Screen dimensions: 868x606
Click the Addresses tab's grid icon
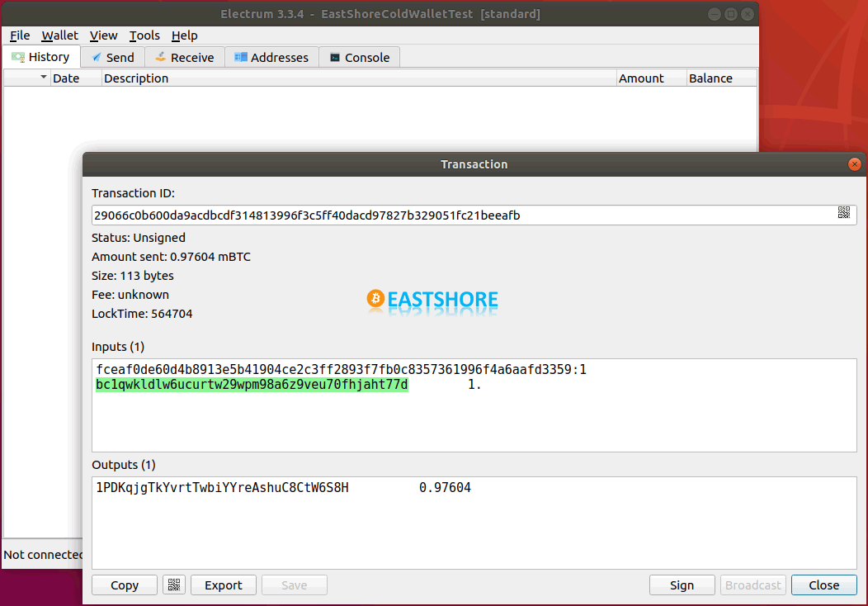pyautogui.click(x=240, y=57)
